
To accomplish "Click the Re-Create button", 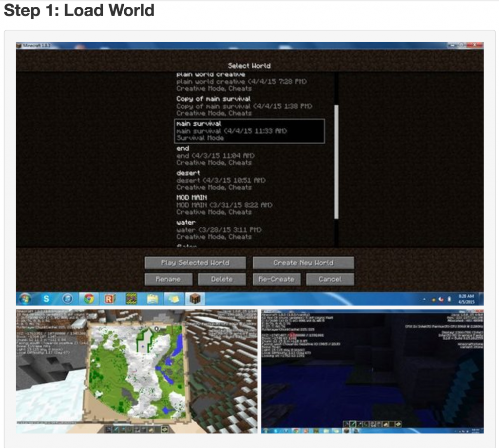I will point(277,279).
